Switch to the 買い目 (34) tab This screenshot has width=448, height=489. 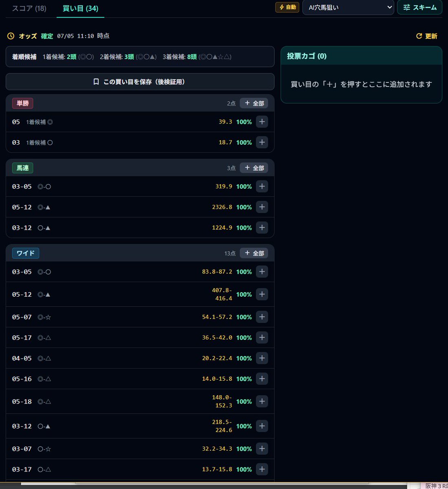(80, 8)
